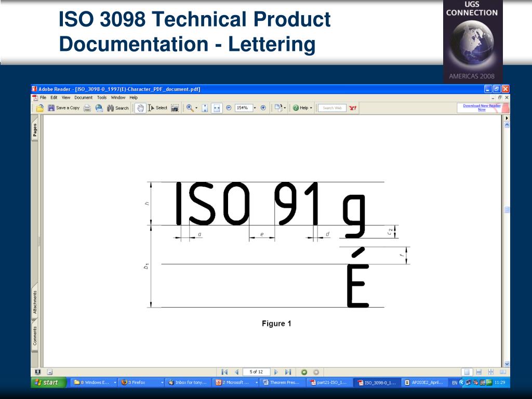The height and width of the screenshot is (399, 532).
Task: Switch to Theorem Pres taskbar item
Action: (283, 382)
